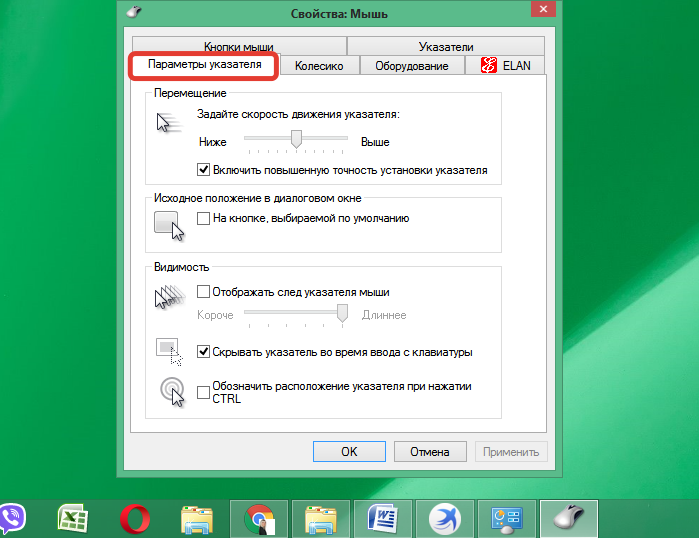Viewport: 699px width, 538px height.
Task: Select the Mouse Properties taskbar icon
Action: [568, 519]
